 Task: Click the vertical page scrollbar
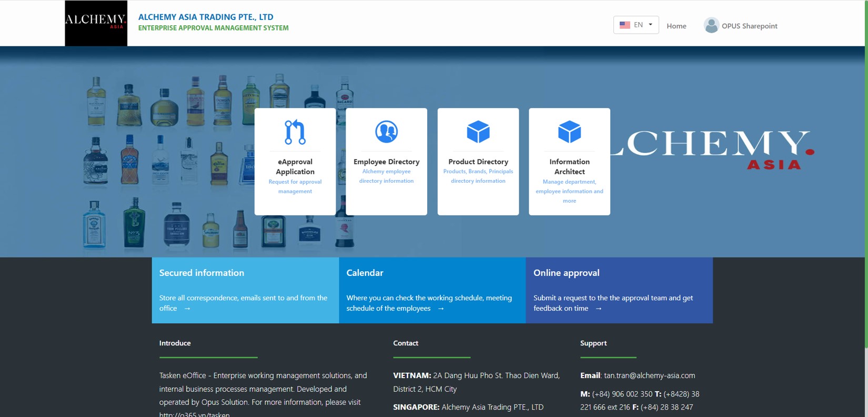866,174
